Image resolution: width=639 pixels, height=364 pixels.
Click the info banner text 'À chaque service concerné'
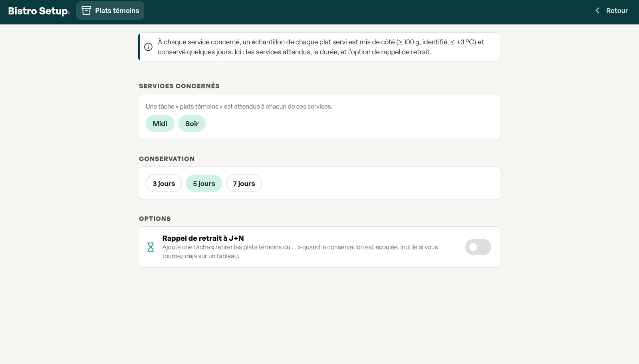tap(199, 42)
